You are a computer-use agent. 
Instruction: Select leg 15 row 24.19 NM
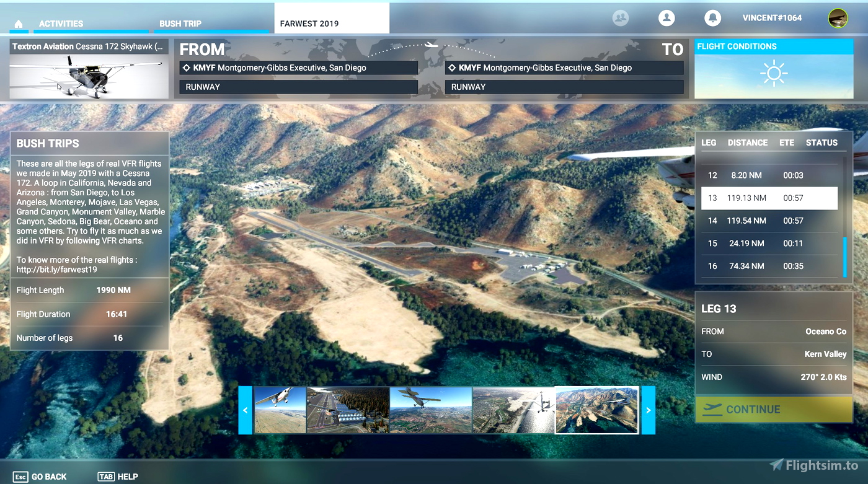pos(769,244)
